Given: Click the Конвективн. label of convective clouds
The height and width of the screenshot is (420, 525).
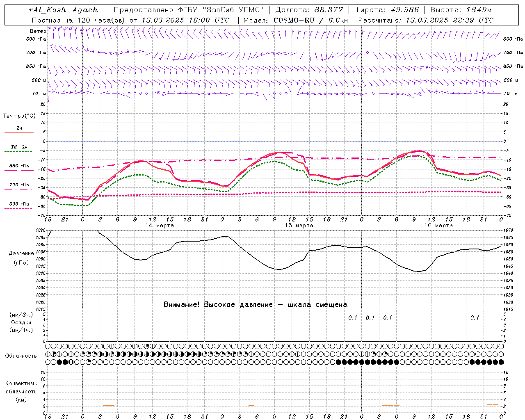Looking at the screenshot, I should [21, 383].
